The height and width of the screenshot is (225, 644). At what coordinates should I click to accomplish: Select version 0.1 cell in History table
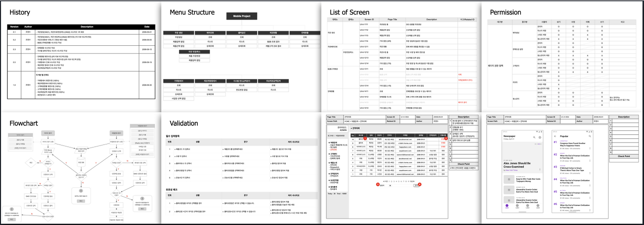coord(15,31)
